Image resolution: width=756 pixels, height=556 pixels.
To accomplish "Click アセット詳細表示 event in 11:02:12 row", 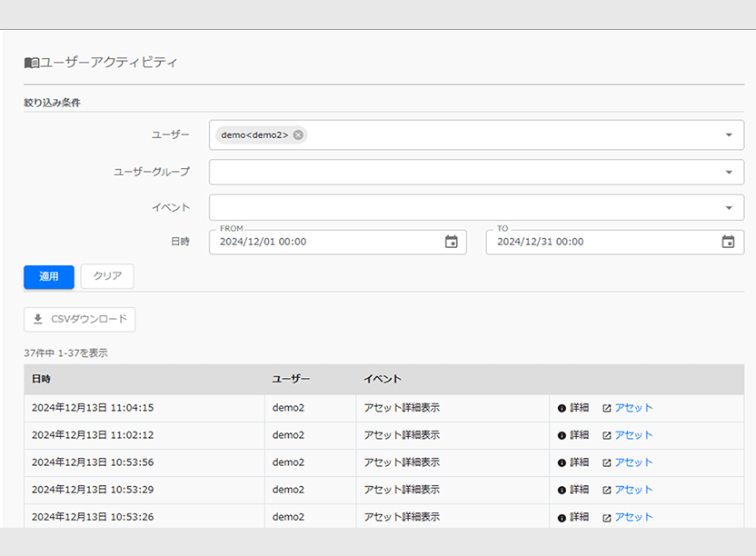I will click(402, 435).
